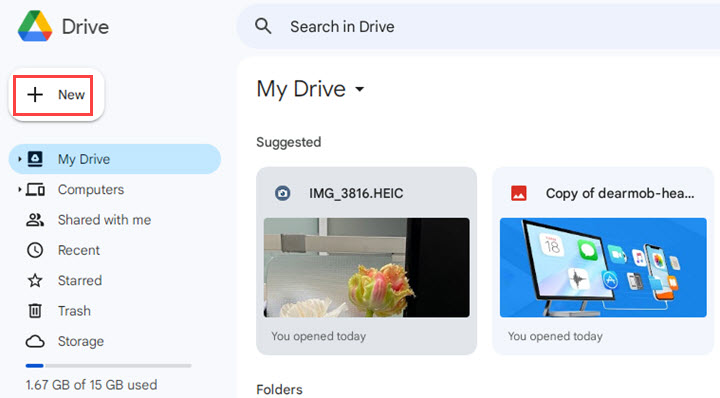Click the Trash bin icon

click(35, 311)
